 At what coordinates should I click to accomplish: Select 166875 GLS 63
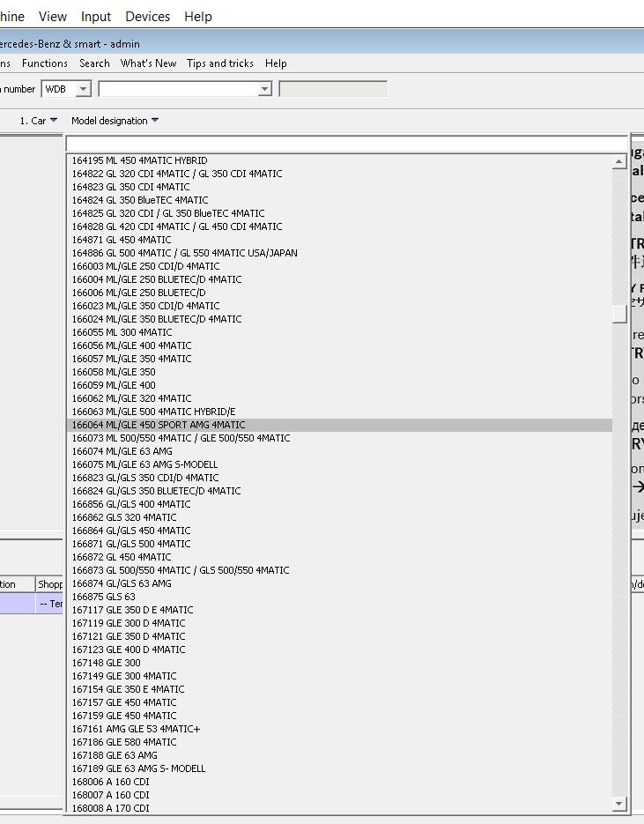pos(339,597)
